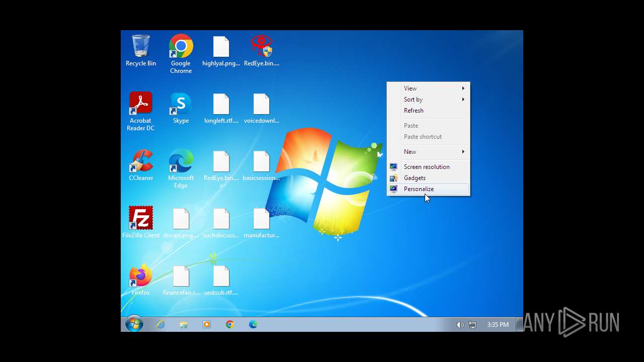
Task: Launch Edge from the taskbar
Action: click(x=253, y=324)
